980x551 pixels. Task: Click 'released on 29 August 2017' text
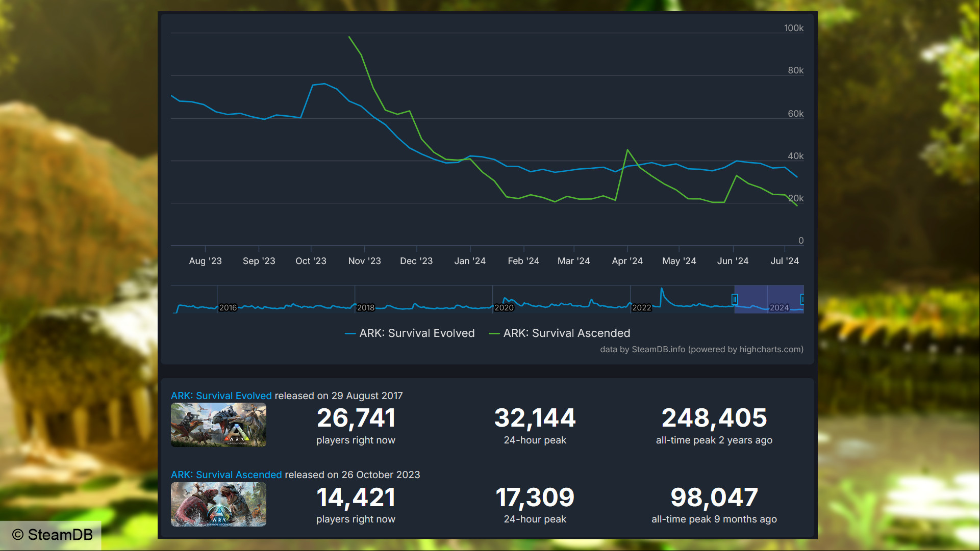pyautogui.click(x=339, y=396)
